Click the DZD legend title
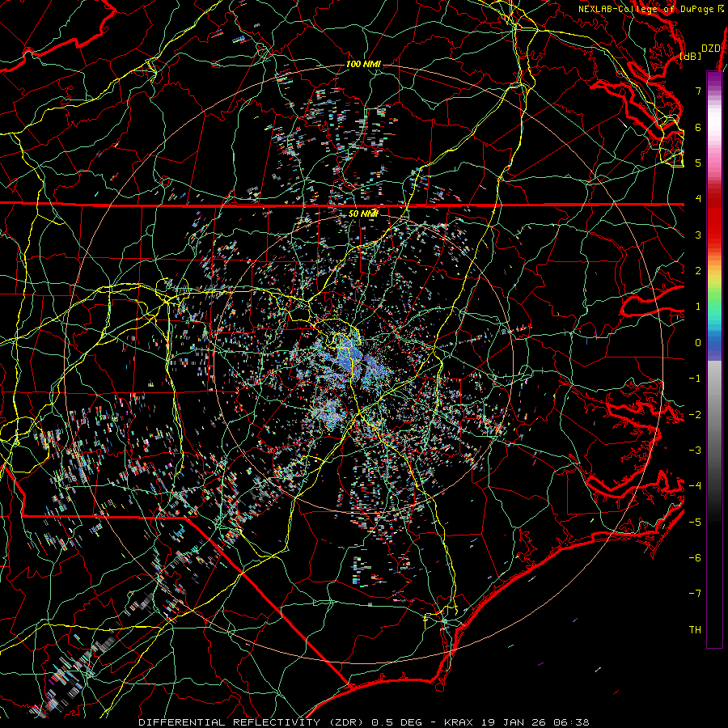Viewport: 728px width, 728px height. pos(710,49)
